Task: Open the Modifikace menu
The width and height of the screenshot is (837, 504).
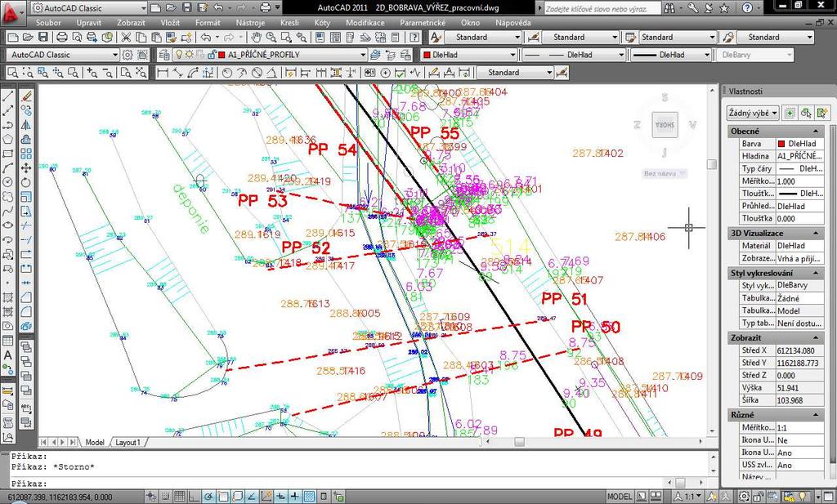Action: pyautogui.click(x=365, y=23)
